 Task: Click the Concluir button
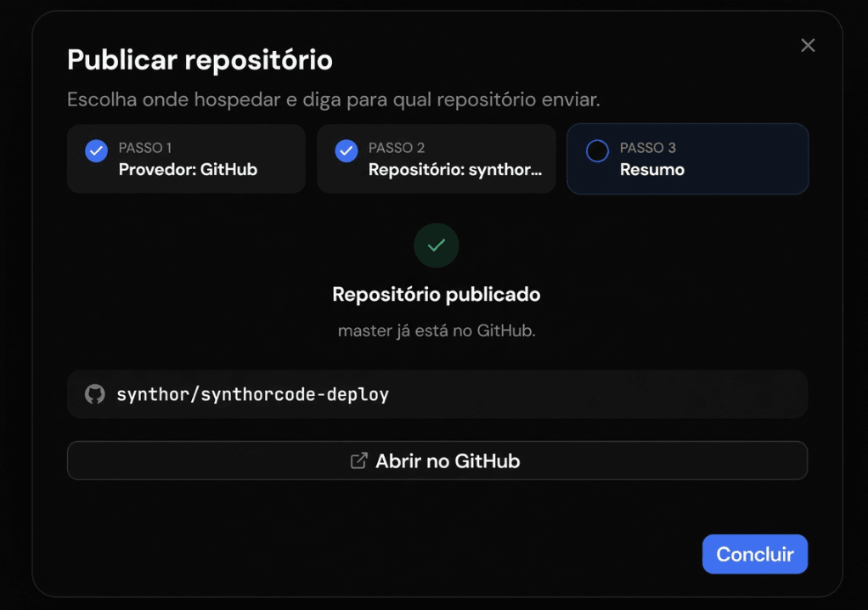tap(754, 554)
